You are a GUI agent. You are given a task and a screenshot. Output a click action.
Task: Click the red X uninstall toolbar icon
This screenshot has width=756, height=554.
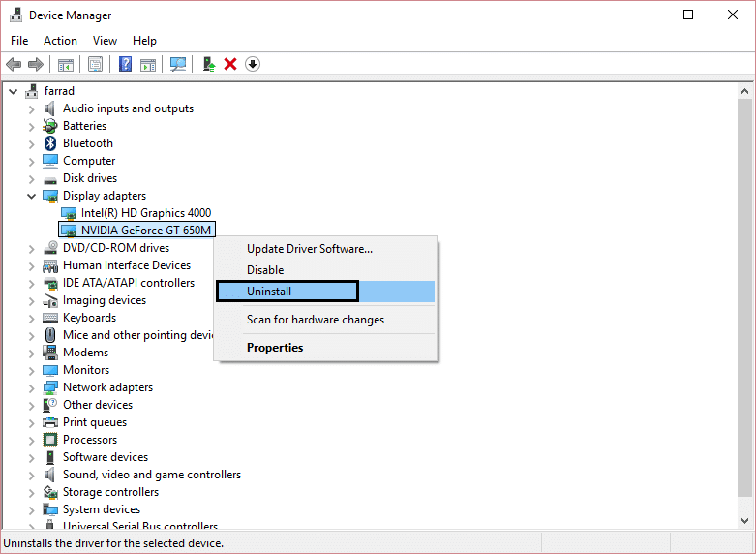pos(230,64)
